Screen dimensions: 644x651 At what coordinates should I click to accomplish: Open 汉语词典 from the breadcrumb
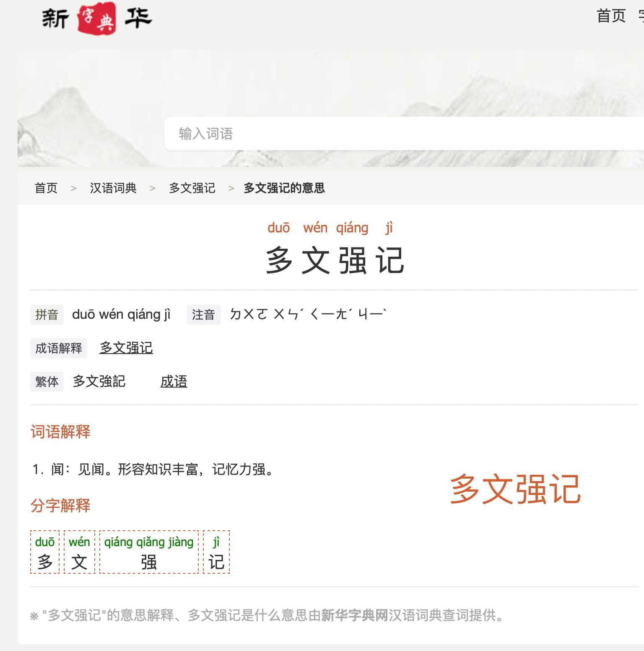(113, 188)
